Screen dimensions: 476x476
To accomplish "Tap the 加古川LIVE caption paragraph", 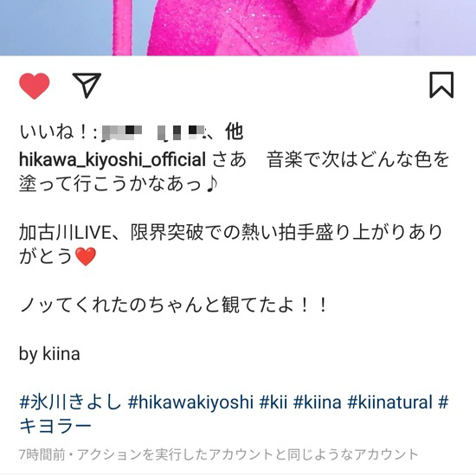I will (x=231, y=244).
